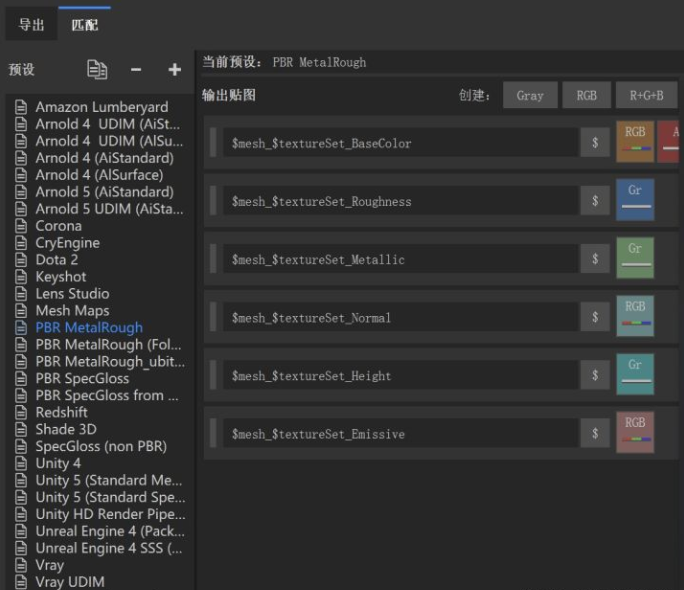Screen dimensions: 684x590
Task: Click the $ button on Metallic row
Action: point(595,259)
